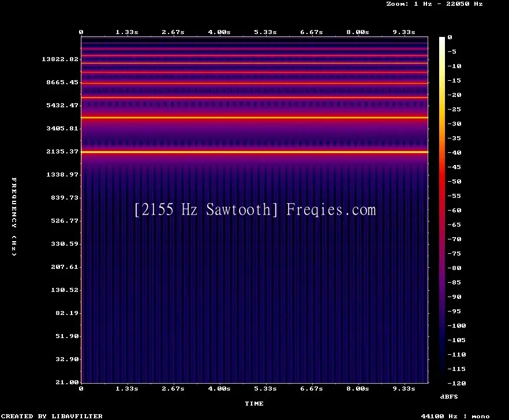Click the 526.77 frequency axis label
This screenshot has height=420, width=509.
click(x=65, y=220)
